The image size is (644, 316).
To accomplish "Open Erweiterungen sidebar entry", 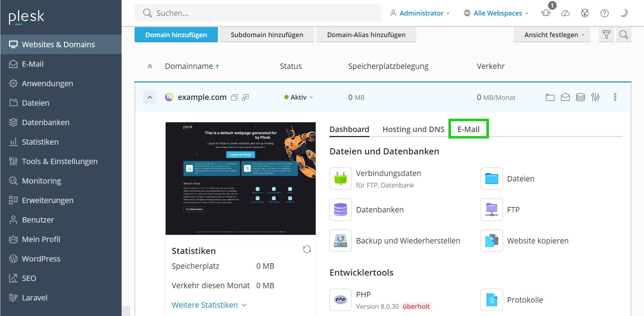I will pyautogui.click(x=61, y=200).
